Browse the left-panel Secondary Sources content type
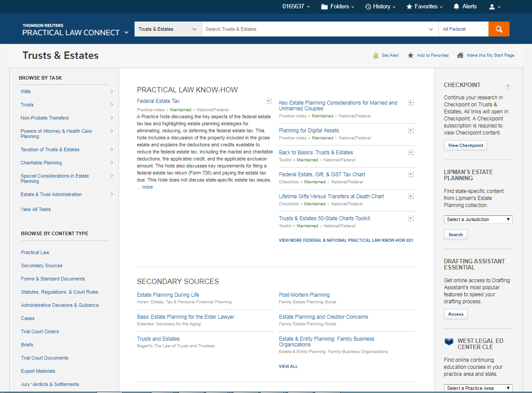 point(42,266)
